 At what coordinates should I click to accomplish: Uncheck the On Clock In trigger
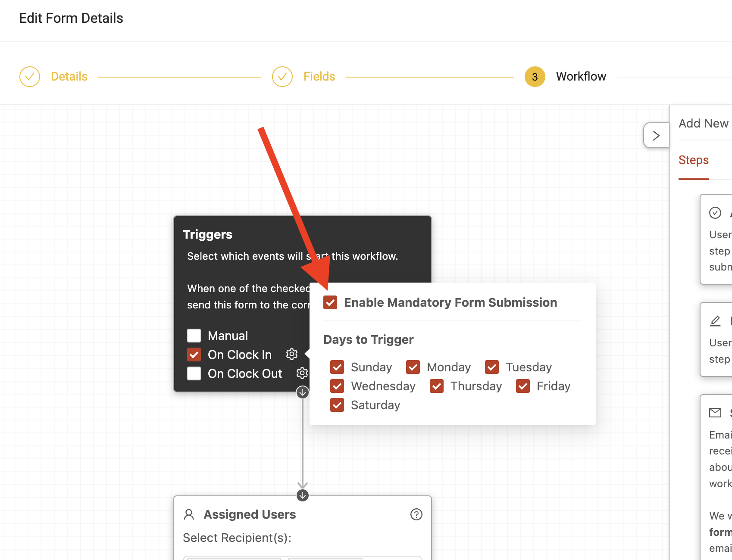[x=194, y=355]
